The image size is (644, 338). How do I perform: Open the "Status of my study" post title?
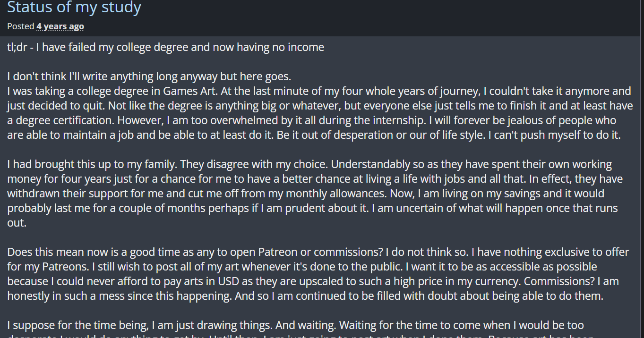[74, 8]
